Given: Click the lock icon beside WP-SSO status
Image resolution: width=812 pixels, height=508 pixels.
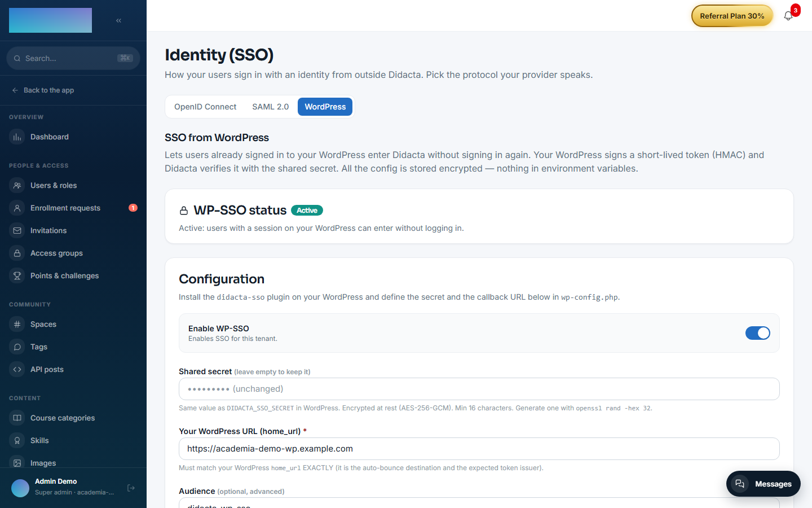Looking at the screenshot, I should (x=184, y=211).
